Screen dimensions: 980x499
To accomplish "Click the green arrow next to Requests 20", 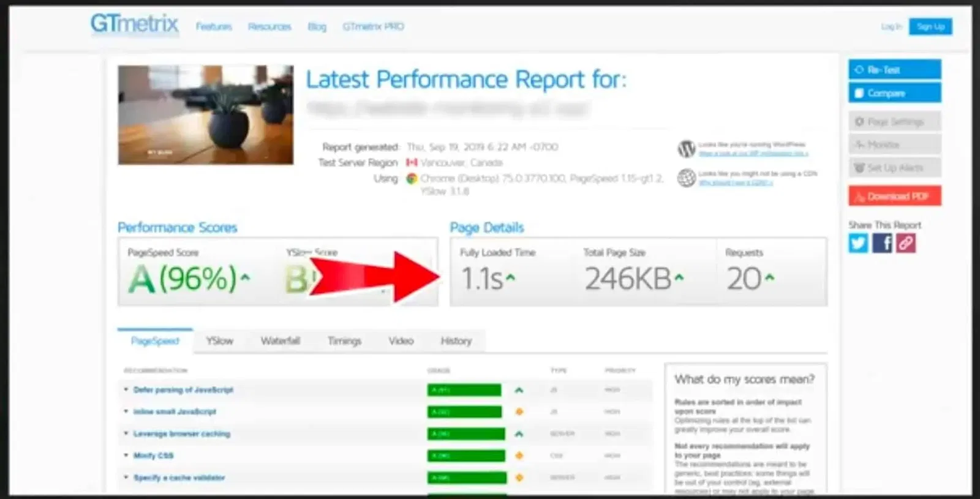I will [769, 278].
